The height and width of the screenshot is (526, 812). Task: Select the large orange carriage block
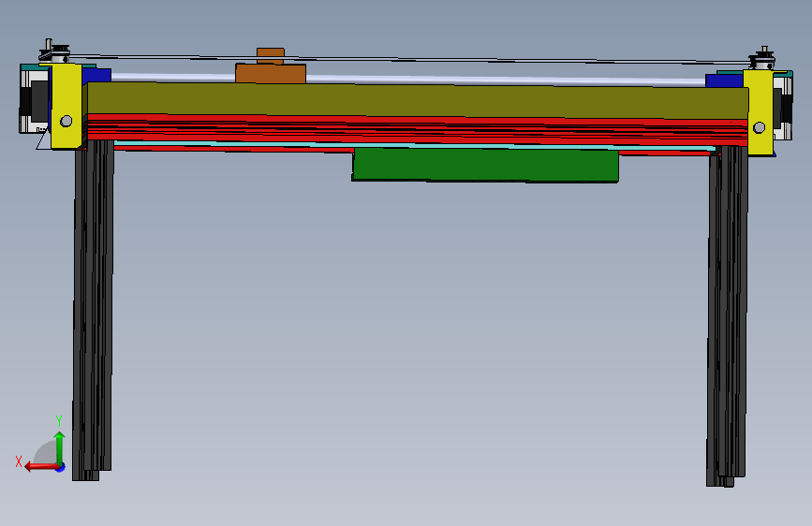271,74
